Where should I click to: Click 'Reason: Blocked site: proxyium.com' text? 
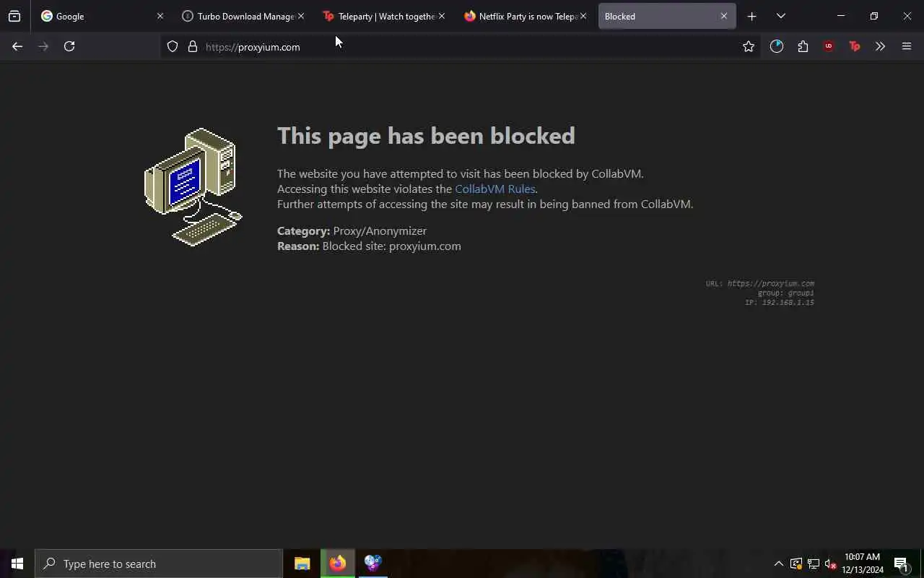[x=369, y=246]
